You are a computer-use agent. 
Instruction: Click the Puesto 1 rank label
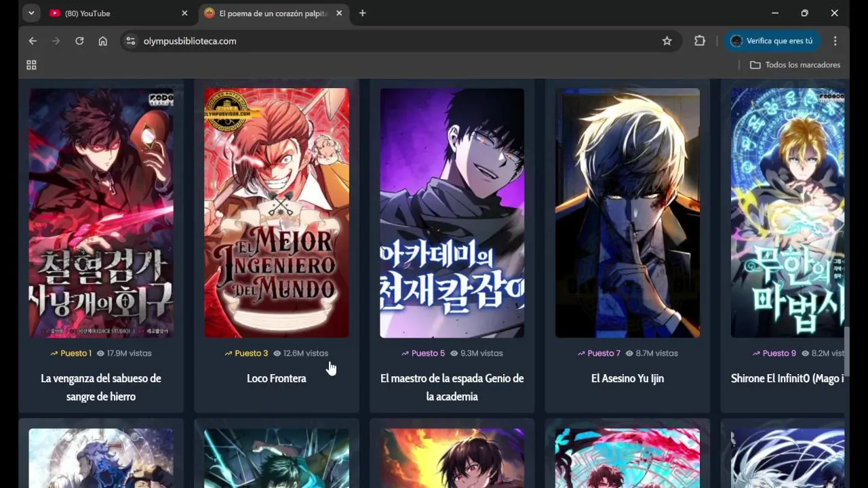point(71,353)
